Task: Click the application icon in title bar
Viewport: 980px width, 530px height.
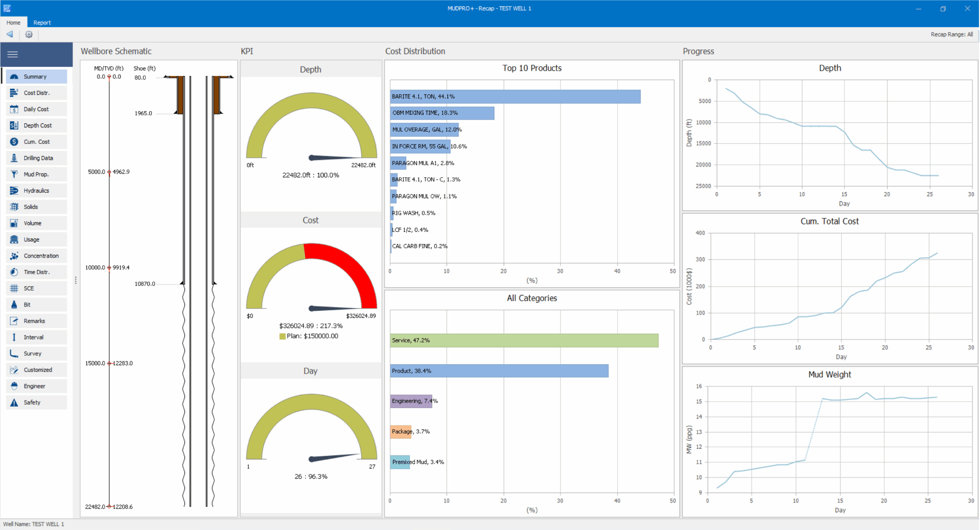Action: [7, 8]
